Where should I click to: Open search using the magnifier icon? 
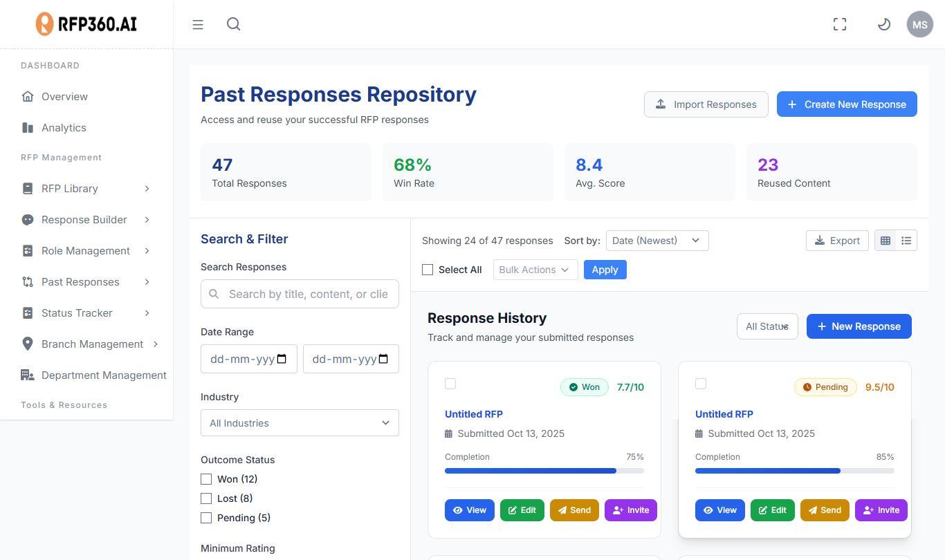[234, 24]
